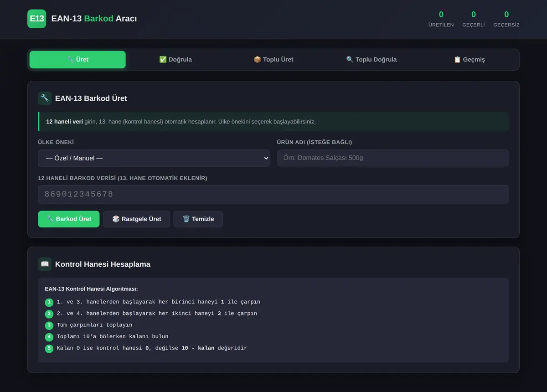Focus the Ürün Adı input field
This screenshot has width=547, height=392.
pyautogui.click(x=393, y=158)
